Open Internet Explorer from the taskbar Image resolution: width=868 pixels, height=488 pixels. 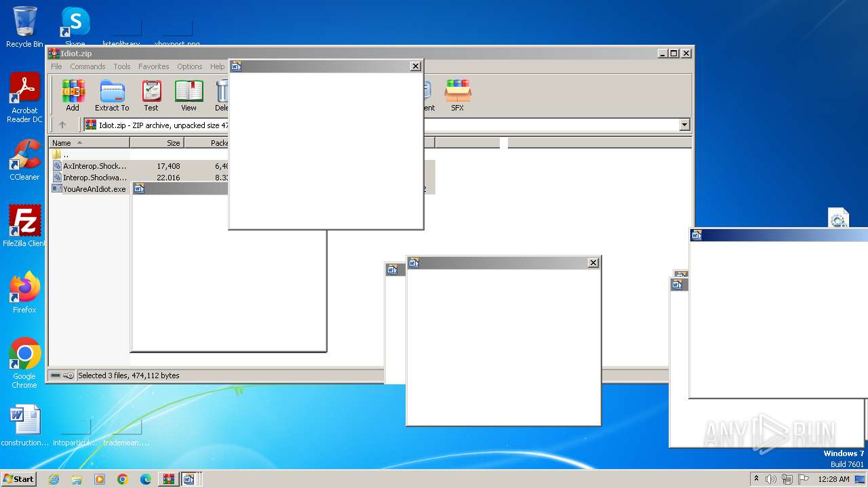54,479
